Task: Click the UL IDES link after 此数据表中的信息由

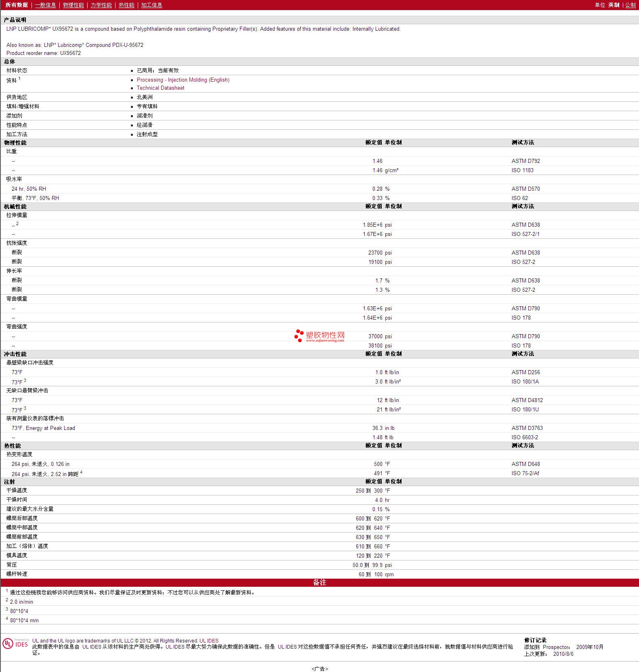Action: tap(92, 647)
